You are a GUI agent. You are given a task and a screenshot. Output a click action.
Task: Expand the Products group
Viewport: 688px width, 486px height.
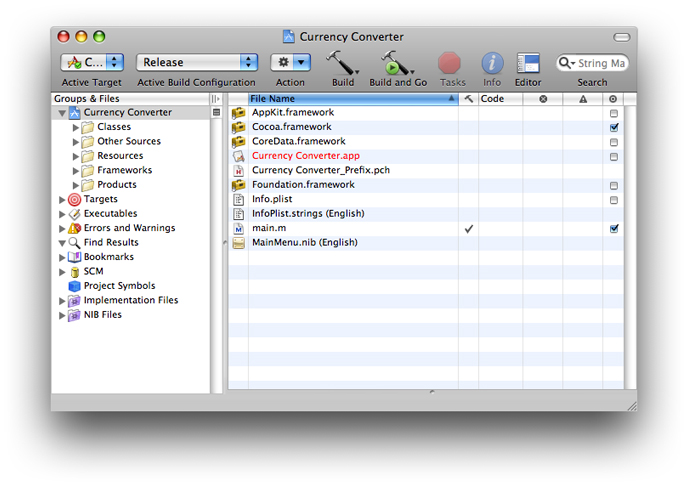[76, 186]
